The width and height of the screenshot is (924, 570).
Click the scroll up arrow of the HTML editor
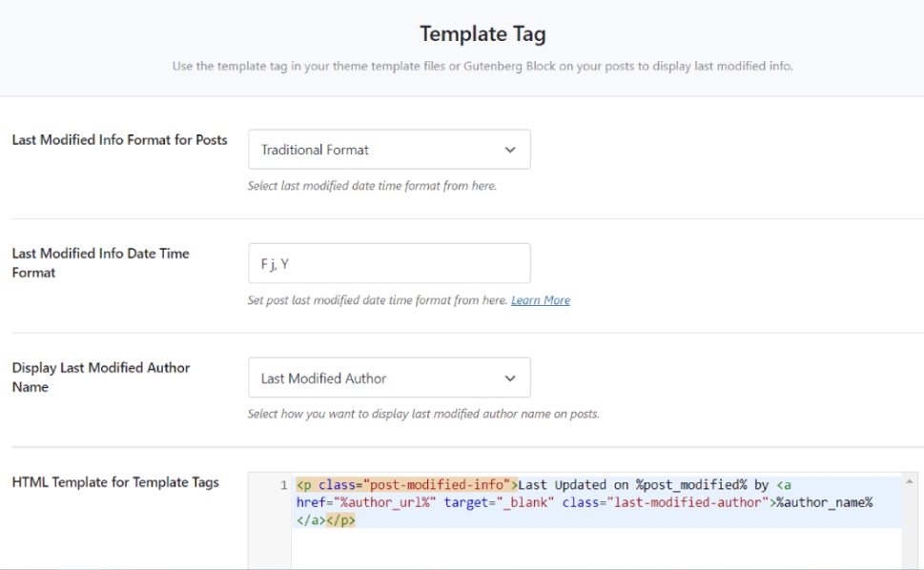coord(911,482)
